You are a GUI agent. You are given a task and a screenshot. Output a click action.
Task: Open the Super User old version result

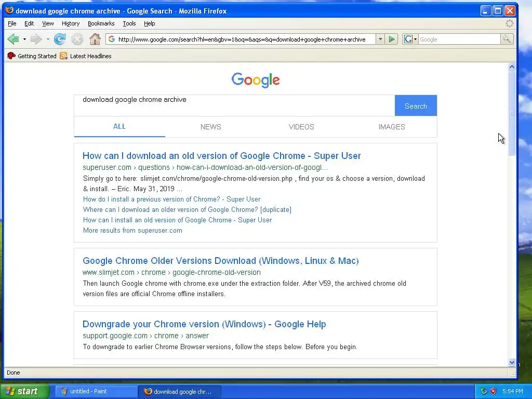(x=221, y=156)
